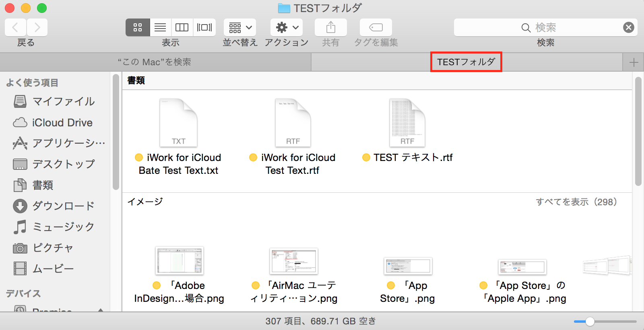Screen dimensions: 644x330
Task: Open iCloud Drive in sidebar
Action: [x=62, y=122]
